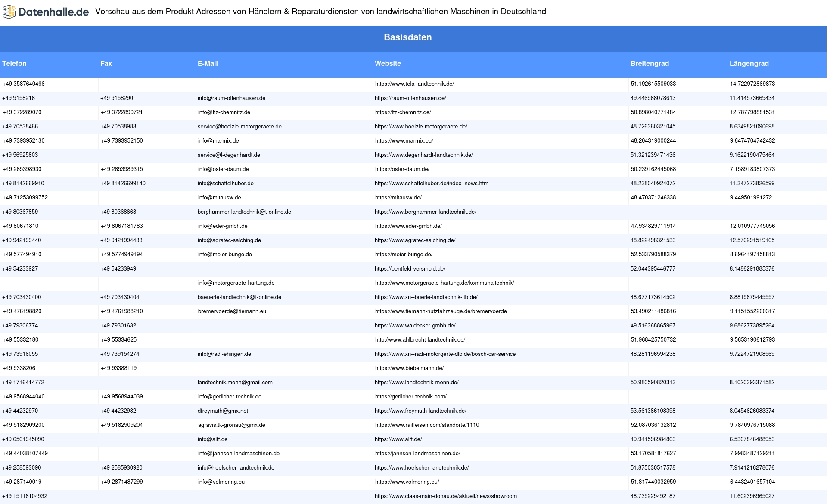827x504 pixels.
Task: Select fax number +49 54233949
Action: click(118, 269)
